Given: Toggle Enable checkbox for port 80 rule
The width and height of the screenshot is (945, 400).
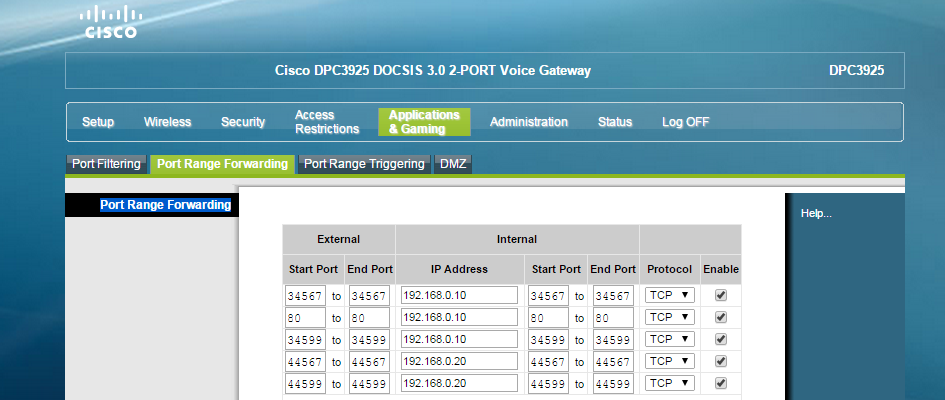Looking at the screenshot, I should (x=721, y=317).
